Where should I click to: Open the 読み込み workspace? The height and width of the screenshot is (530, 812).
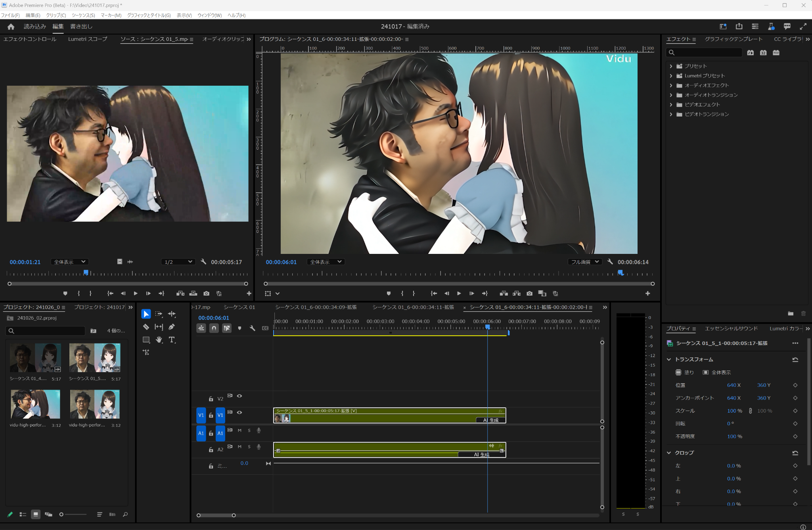35,27
